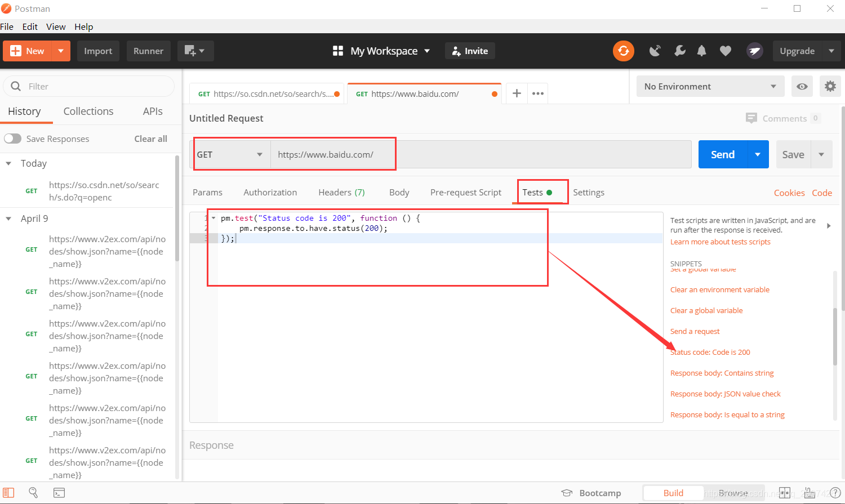Click the Save button

(x=793, y=154)
